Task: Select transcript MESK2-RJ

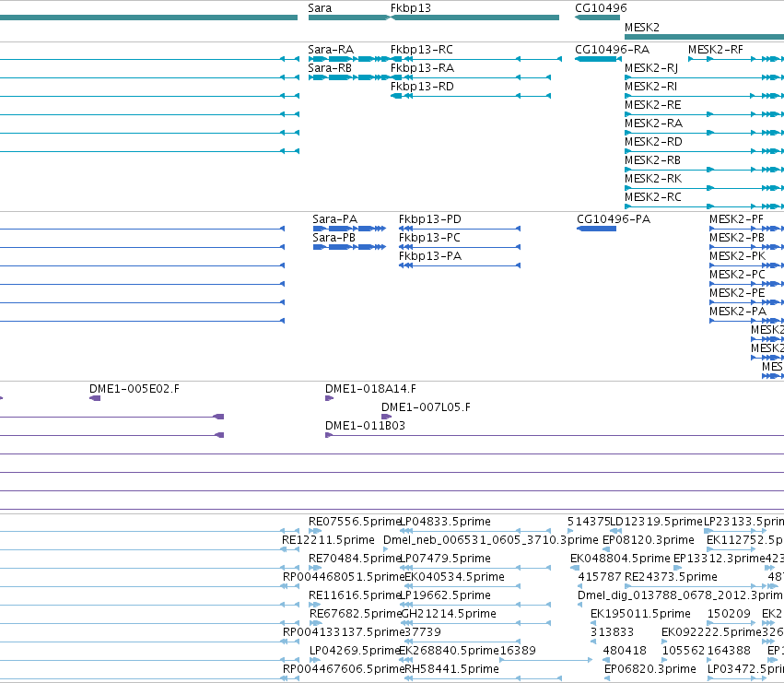Action: [704, 77]
